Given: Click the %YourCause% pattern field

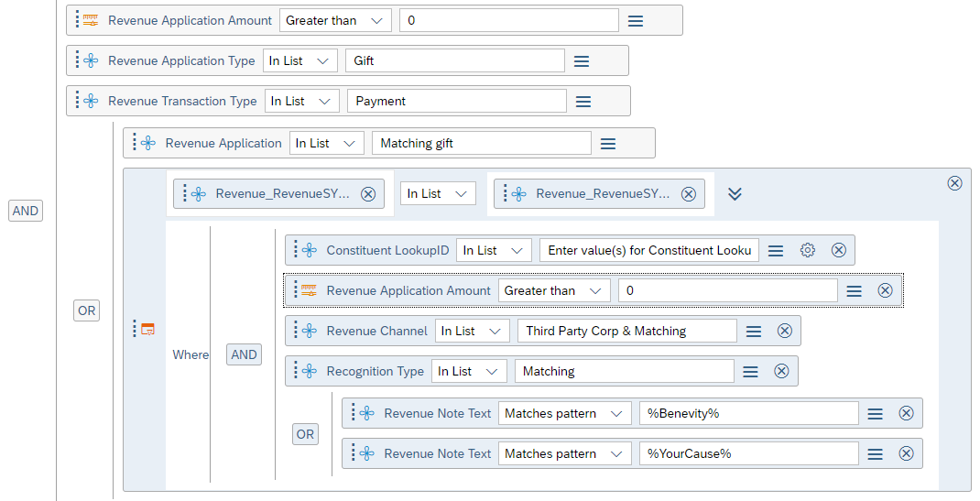Looking at the screenshot, I should tap(749, 454).
